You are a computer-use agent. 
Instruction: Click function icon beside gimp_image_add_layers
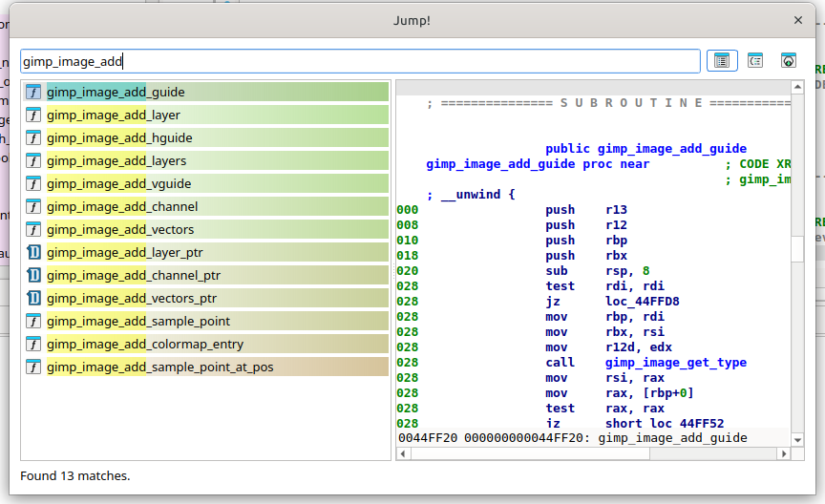pyautogui.click(x=33, y=160)
